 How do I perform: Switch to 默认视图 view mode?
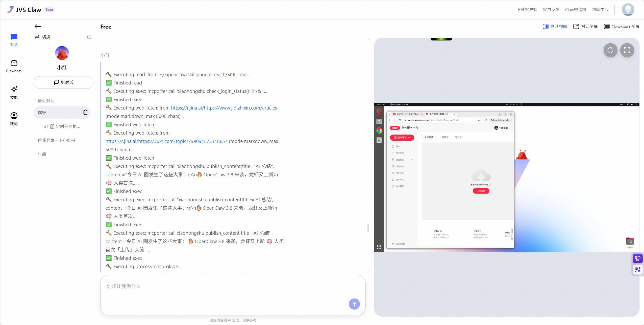pos(555,26)
